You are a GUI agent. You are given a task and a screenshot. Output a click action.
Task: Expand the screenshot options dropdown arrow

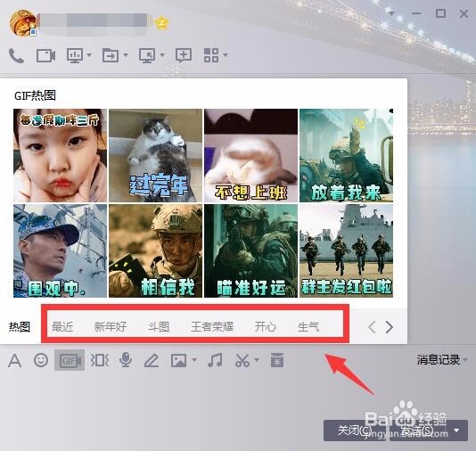(257, 360)
